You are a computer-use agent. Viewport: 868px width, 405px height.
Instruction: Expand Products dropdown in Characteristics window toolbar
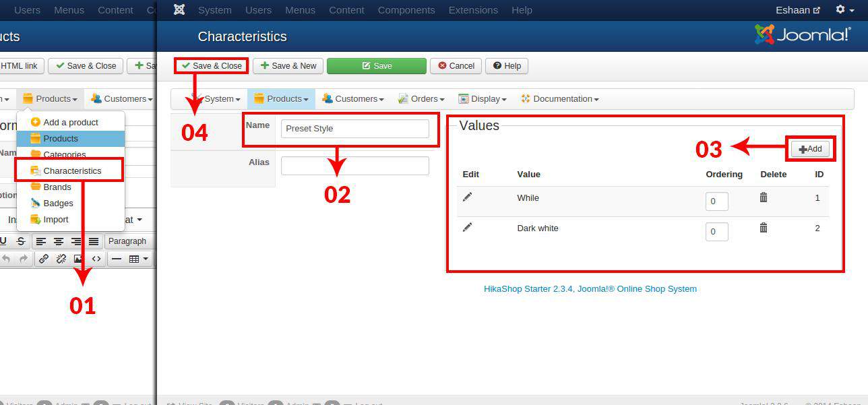281,98
